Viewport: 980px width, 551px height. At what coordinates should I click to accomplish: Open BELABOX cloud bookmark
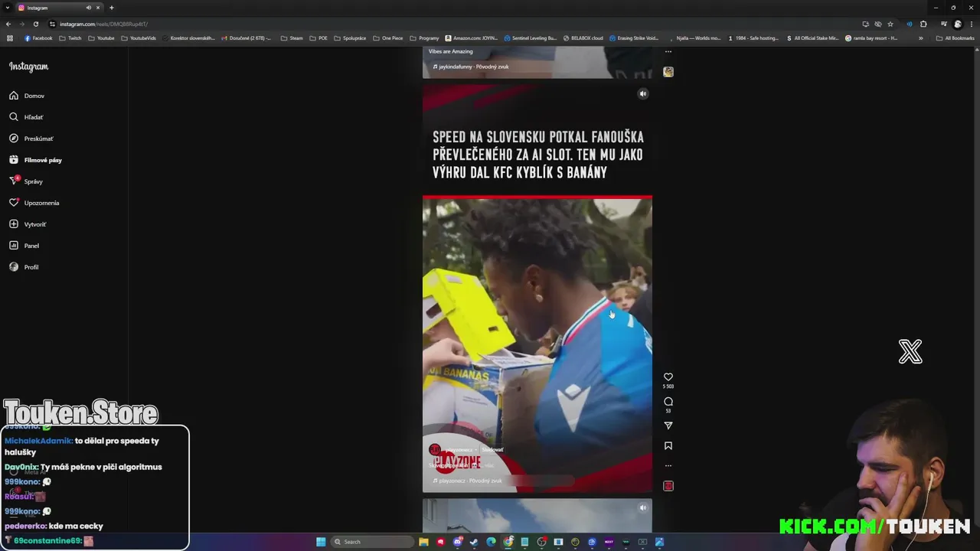583,38
